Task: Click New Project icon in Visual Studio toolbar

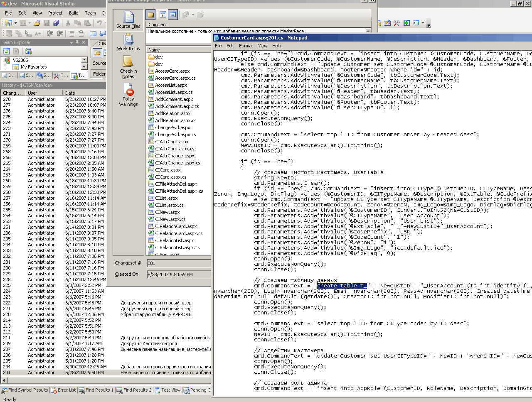Action: pos(8,23)
